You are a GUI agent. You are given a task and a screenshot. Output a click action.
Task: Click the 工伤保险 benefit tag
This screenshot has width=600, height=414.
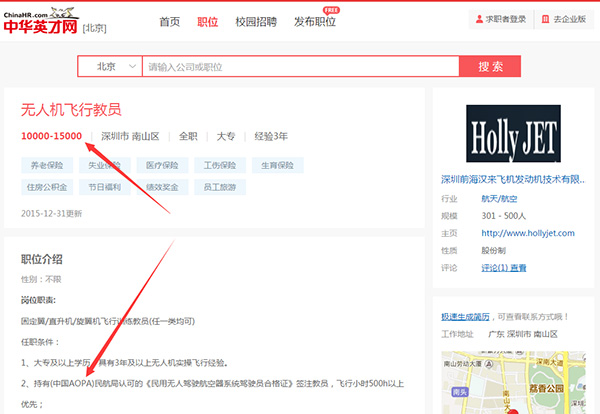pyautogui.click(x=220, y=165)
